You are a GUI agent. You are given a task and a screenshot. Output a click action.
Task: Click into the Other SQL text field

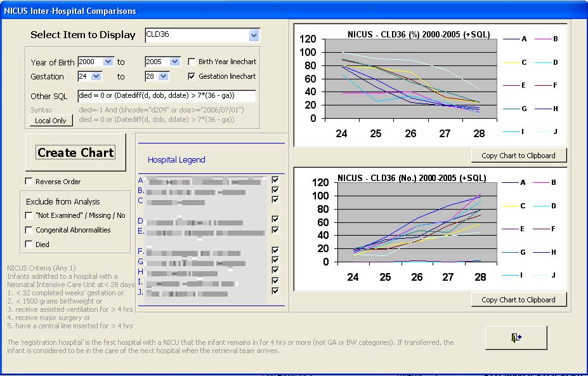tap(166, 96)
